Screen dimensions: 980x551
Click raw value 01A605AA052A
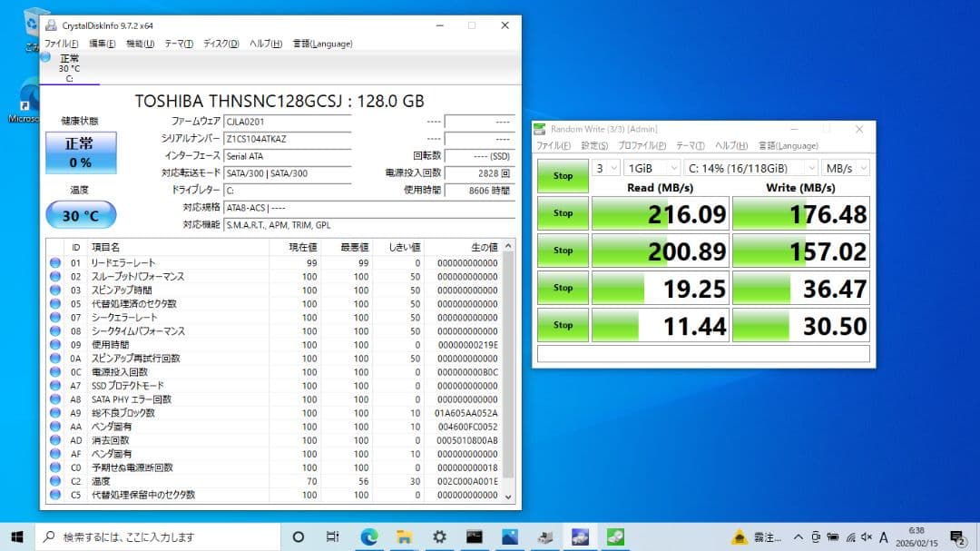click(x=466, y=413)
